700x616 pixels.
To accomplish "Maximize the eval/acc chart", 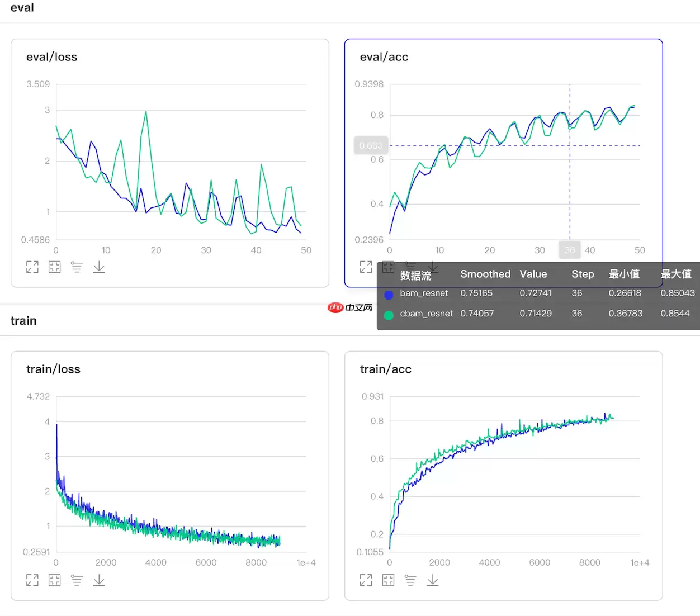I will (366, 267).
